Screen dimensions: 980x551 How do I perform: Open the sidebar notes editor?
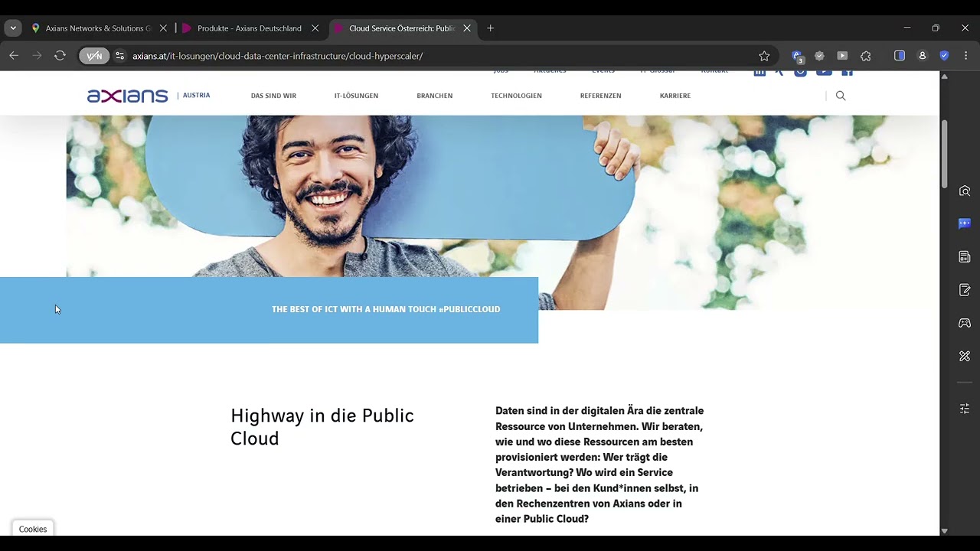pyautogui.click(x=965, y=290)
